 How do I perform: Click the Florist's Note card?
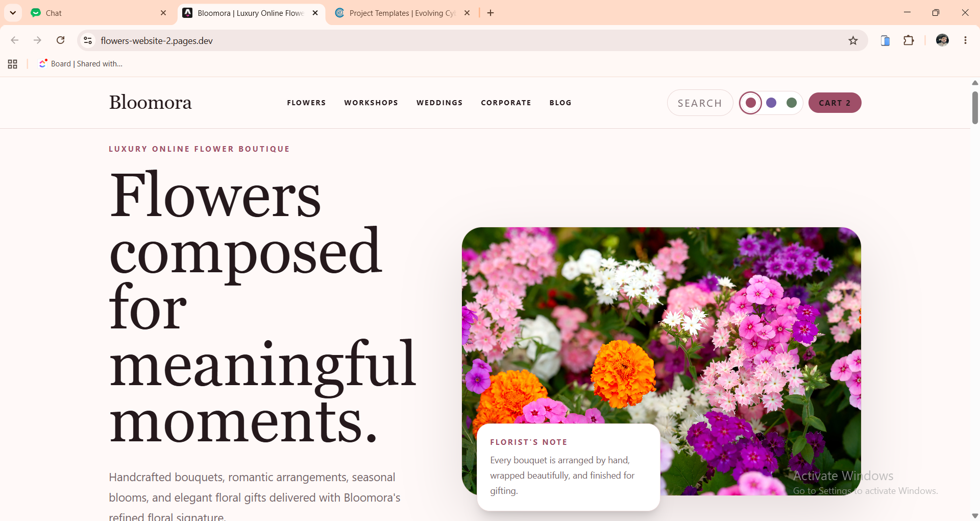pyautogui.click(x=568, y=467)
